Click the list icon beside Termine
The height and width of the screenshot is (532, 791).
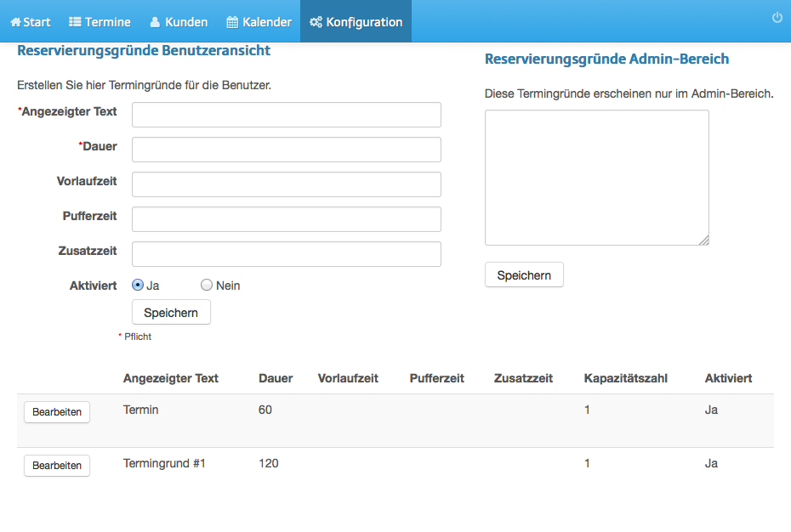pos(75,22)
